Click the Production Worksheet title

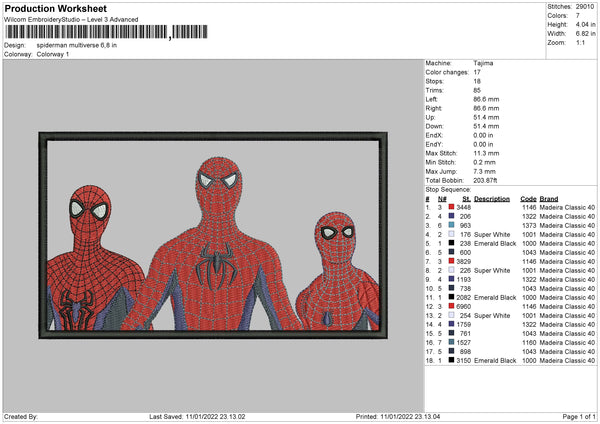tap(55, 10)
